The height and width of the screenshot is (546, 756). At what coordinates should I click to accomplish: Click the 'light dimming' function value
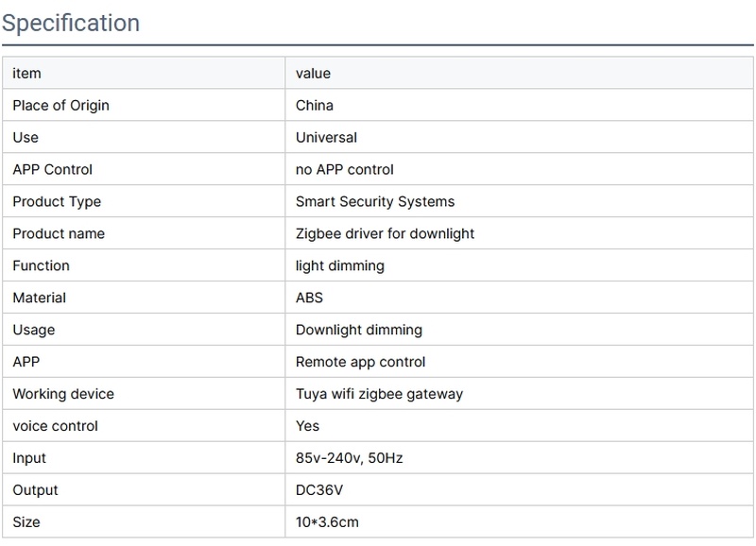pyautogui.click(x=340, y=265)
